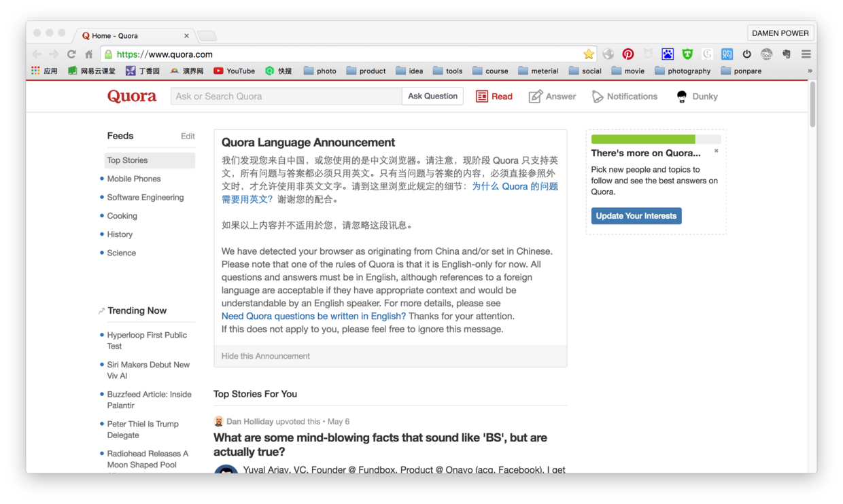
Task: Open the 应用 apps grid bookmark
Action: tap(44, 71)
